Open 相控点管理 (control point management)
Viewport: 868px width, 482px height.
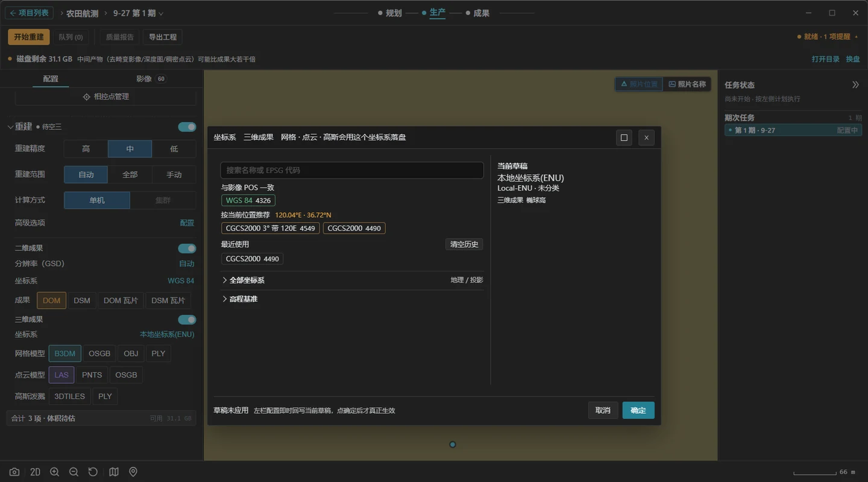point(105,97)
